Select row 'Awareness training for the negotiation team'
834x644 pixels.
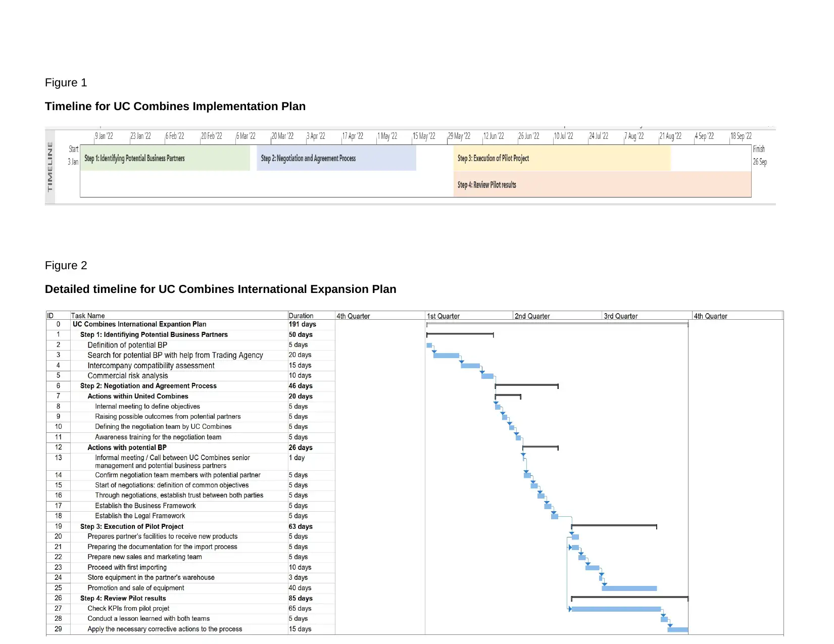[x=190, y=437]
